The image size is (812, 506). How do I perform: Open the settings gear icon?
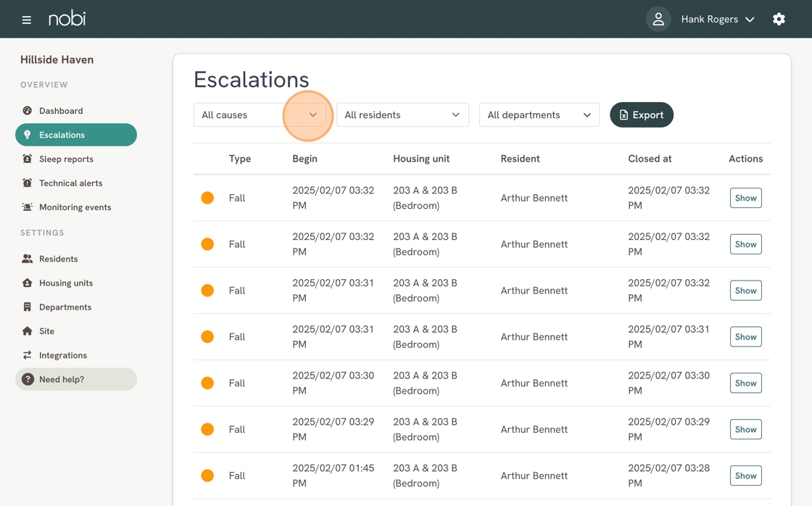[779, 19]
